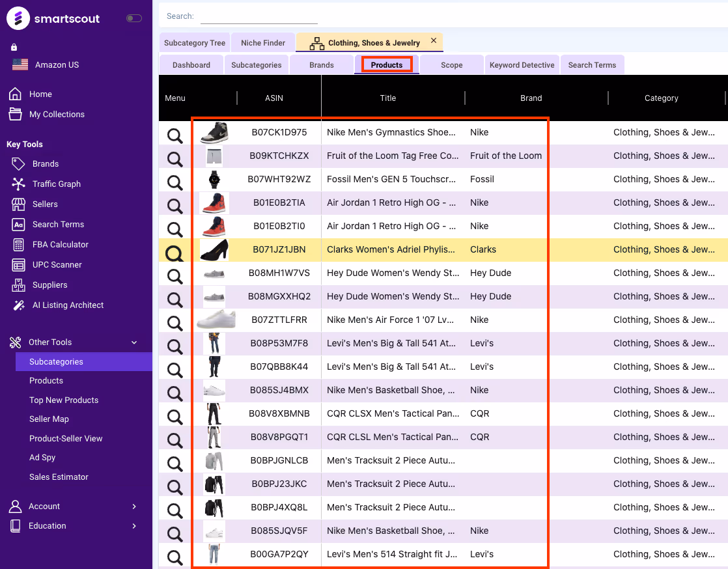The width and height of the screenshot is (728, 569).
Task: Open the Nike Air Force 1 white shoe thumbnail
Action: [216, 320]
